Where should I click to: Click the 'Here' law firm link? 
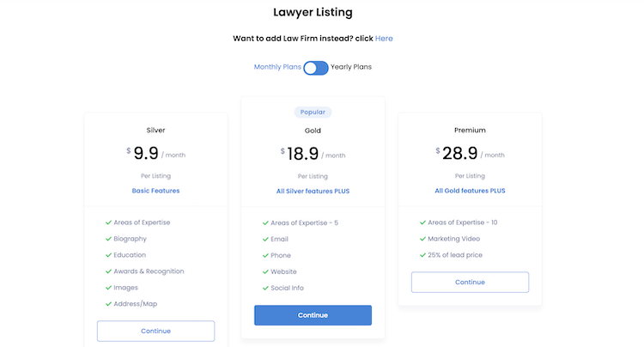coord(384,39)
